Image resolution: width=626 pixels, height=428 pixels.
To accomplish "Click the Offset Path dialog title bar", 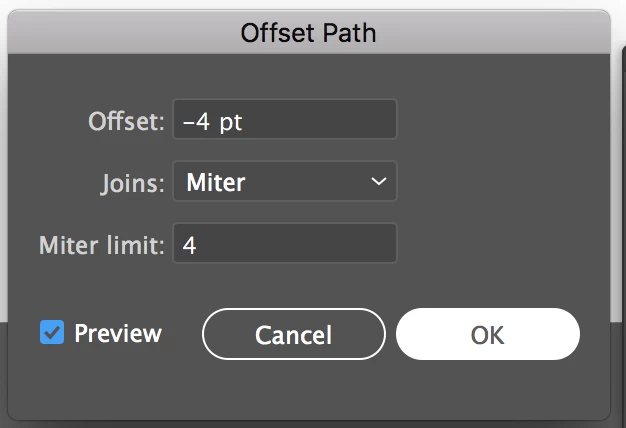I will [308, 33].
